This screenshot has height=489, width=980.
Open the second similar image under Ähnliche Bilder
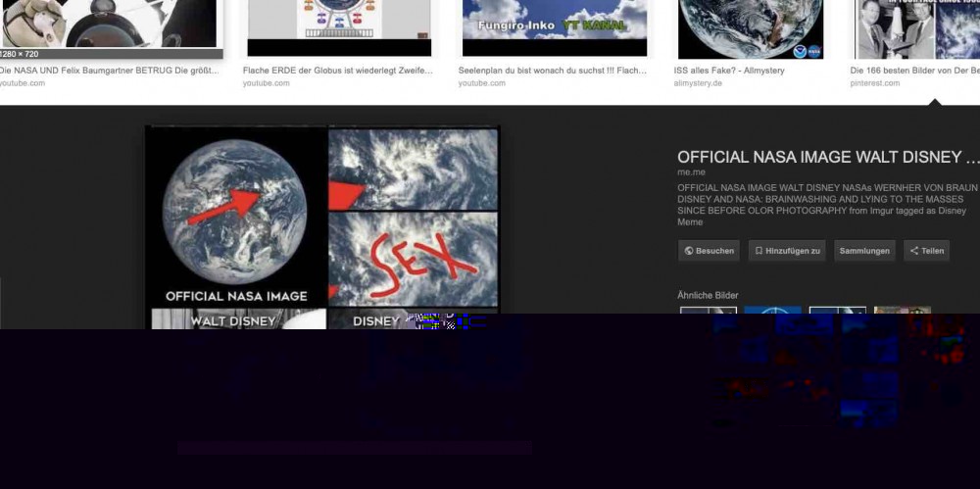[772, 312]
